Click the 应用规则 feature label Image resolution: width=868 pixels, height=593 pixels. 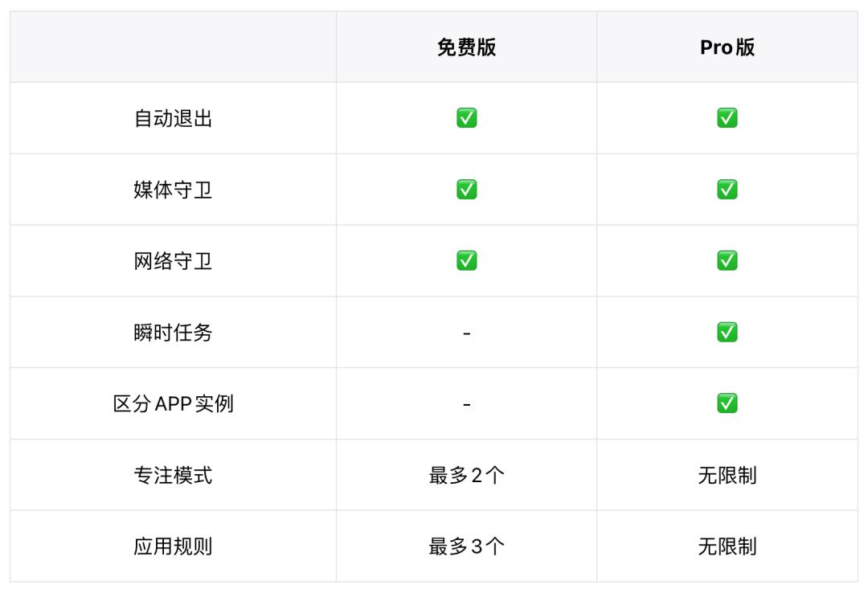(x=173, y=546)
